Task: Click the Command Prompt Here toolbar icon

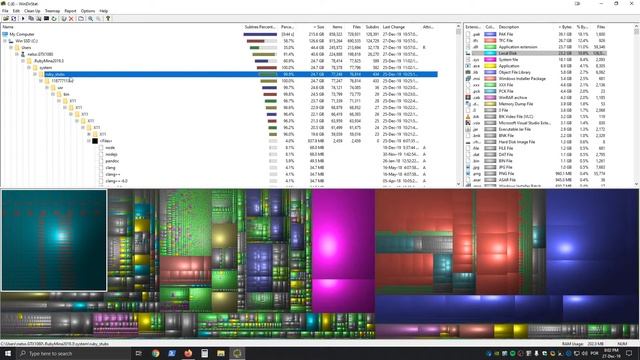Action: tap(47, 18)
